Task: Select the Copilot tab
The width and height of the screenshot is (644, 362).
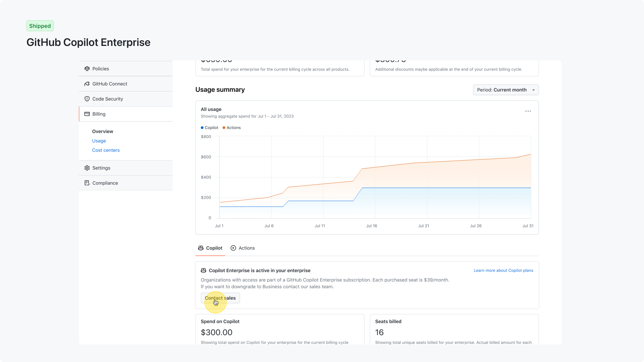Action: tap(214, 248)
